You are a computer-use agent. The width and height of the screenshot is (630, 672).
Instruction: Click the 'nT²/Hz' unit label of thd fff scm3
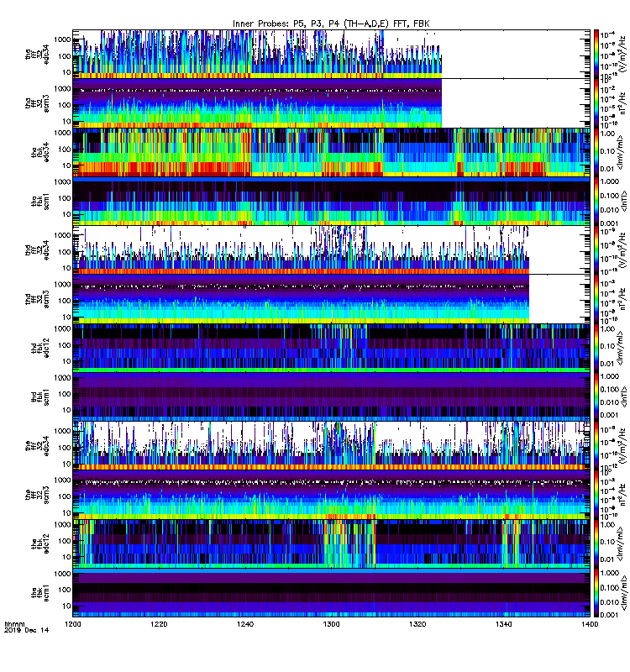623,299
